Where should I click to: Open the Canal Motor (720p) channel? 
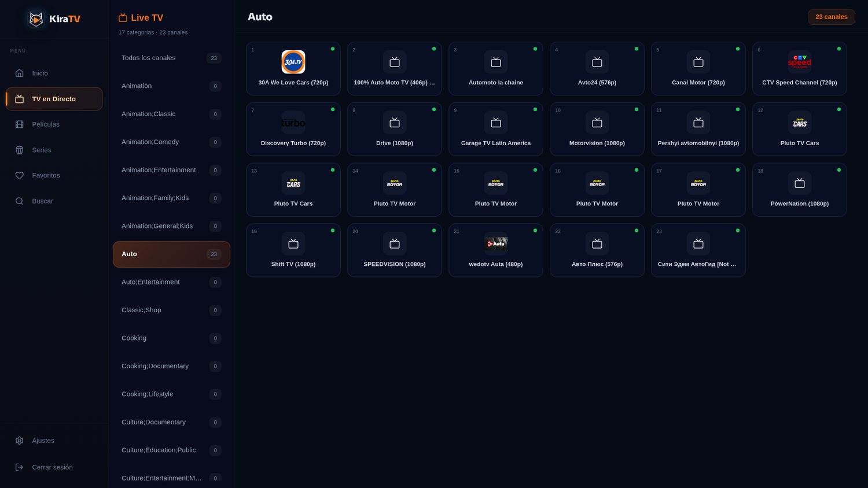point(698,69)
